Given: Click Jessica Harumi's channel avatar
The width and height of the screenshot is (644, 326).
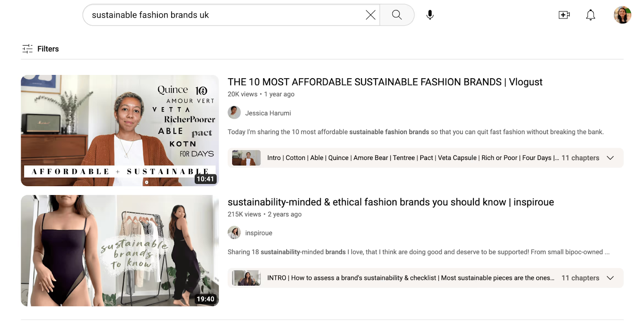Looking at the screenshot, I should tap(234, 112).
